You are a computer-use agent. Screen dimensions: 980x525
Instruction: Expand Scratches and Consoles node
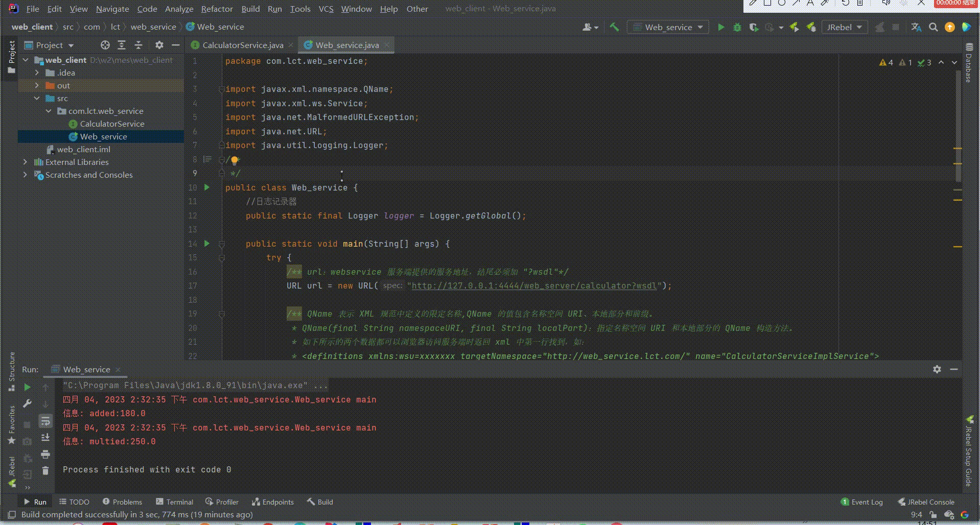coord(25,175)
